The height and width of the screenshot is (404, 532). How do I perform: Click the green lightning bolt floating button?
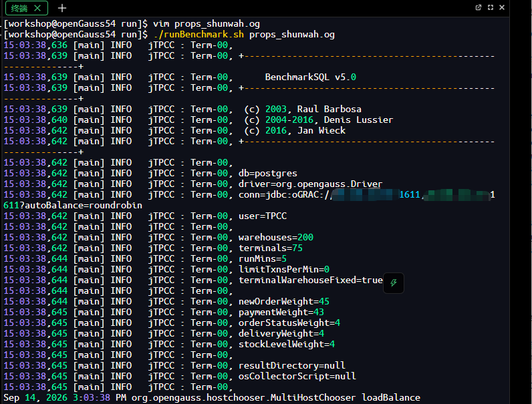[394, 282]
